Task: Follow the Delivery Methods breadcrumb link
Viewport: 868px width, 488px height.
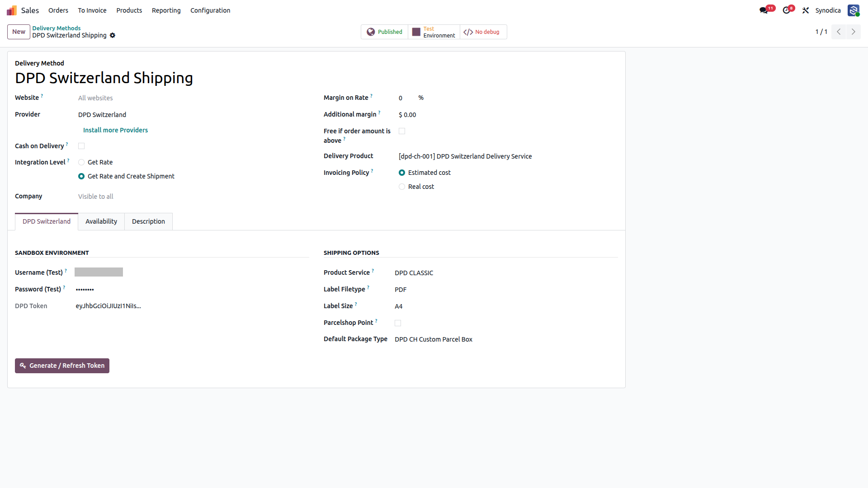Action: coord(57,28)
